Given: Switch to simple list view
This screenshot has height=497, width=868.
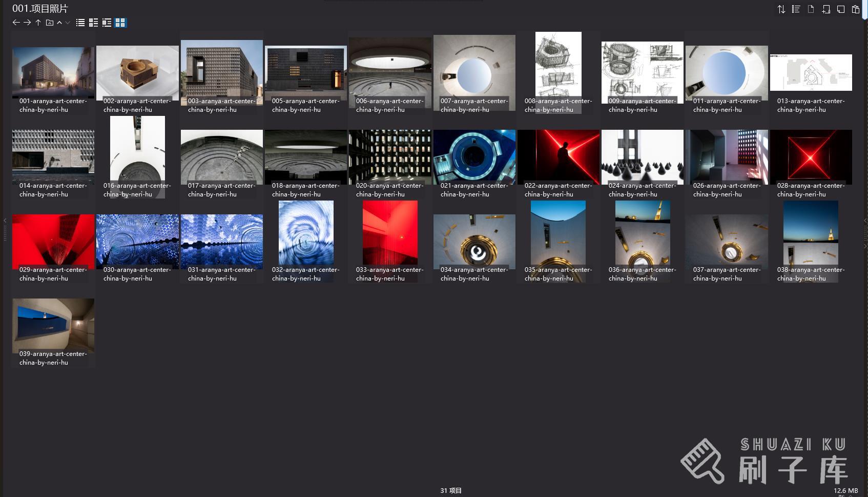Looking at the screenshot, I should [80, 23].
